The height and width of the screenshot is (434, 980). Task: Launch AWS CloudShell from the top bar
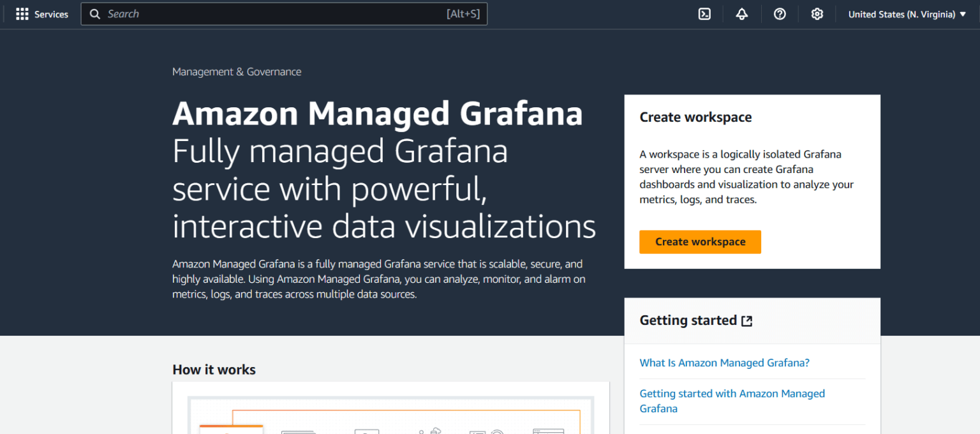[x=704, y=13]
